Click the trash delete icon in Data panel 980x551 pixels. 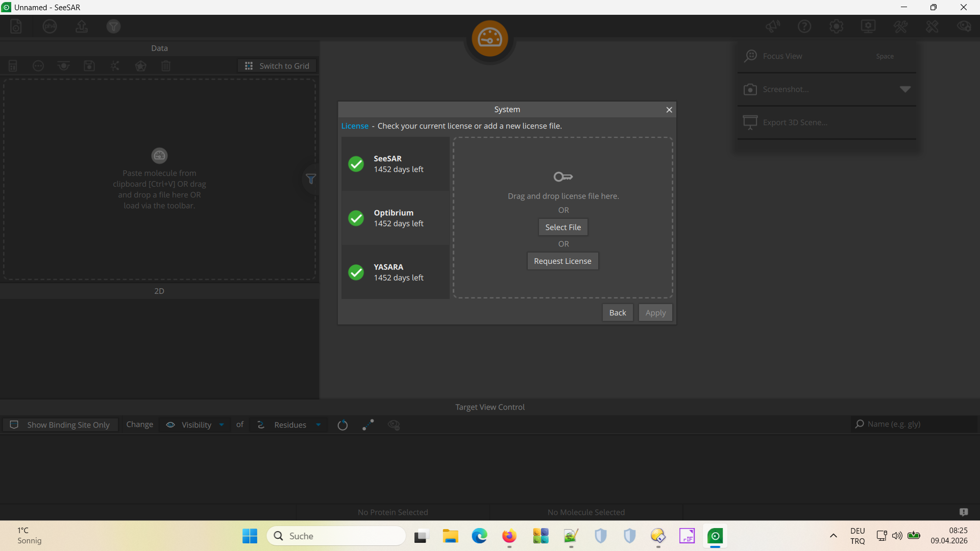pyautogui.click(x=166, y=66)
